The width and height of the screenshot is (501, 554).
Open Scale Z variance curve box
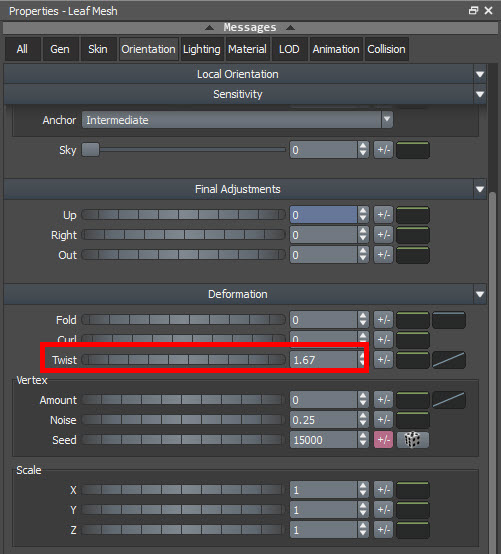[413, 530]
